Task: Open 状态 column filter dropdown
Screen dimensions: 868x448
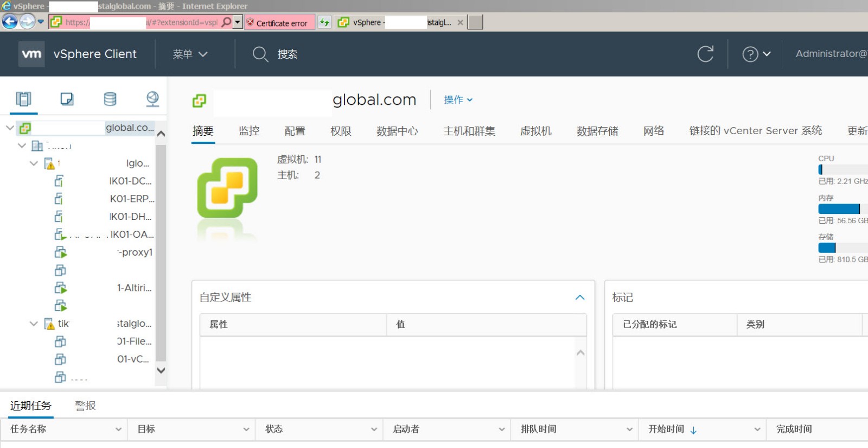Action: point(374,429)
